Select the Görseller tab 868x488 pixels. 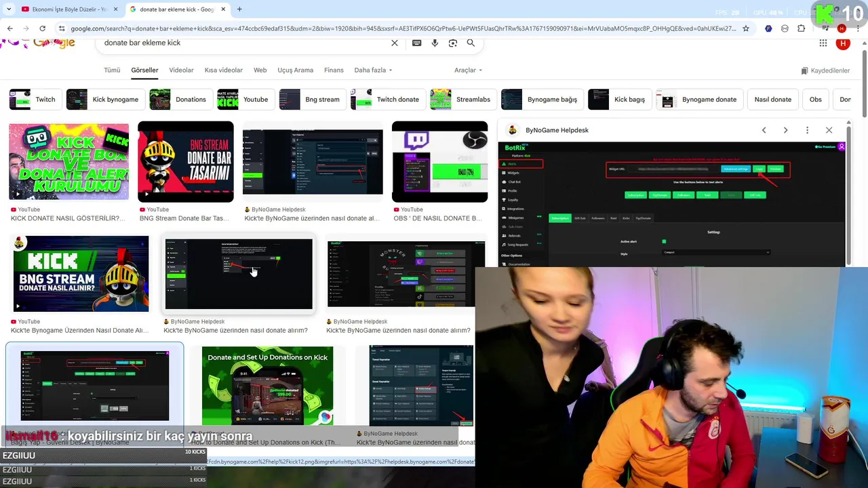pos(144,70)
